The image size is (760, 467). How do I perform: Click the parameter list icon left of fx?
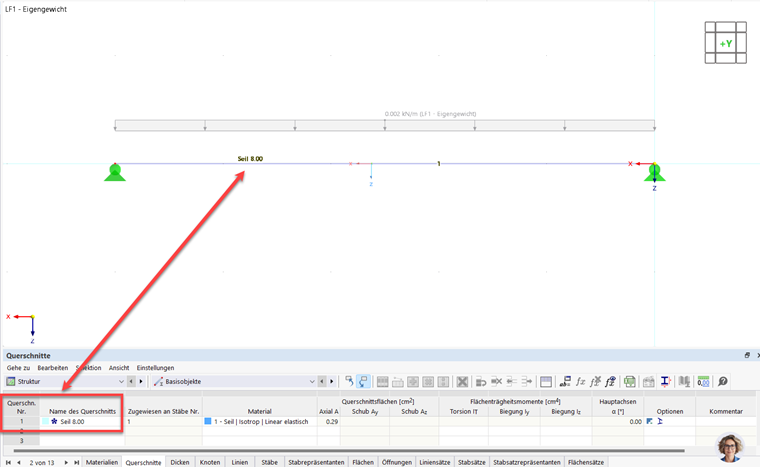point(565,382)
